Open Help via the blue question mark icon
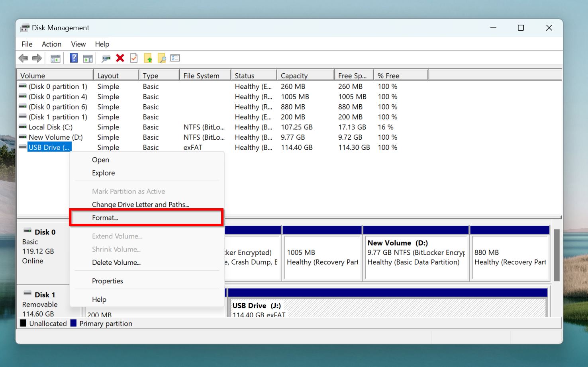The height and width of the screenshot is (367, 588). click(74, 58)
